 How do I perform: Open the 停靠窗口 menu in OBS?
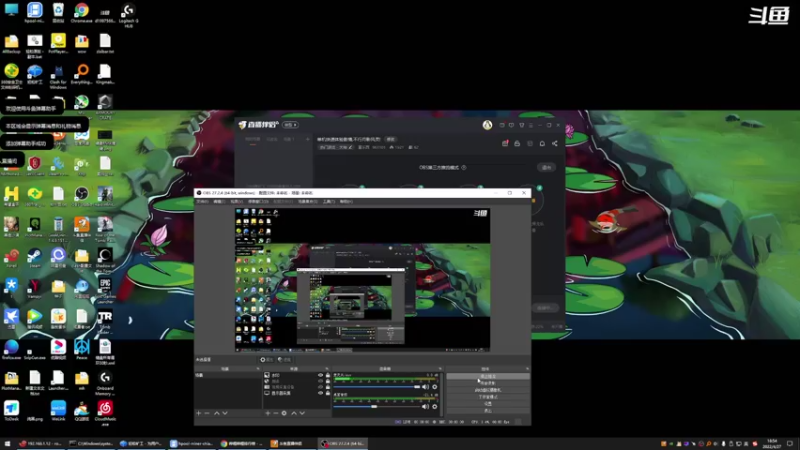coord(256,202)
